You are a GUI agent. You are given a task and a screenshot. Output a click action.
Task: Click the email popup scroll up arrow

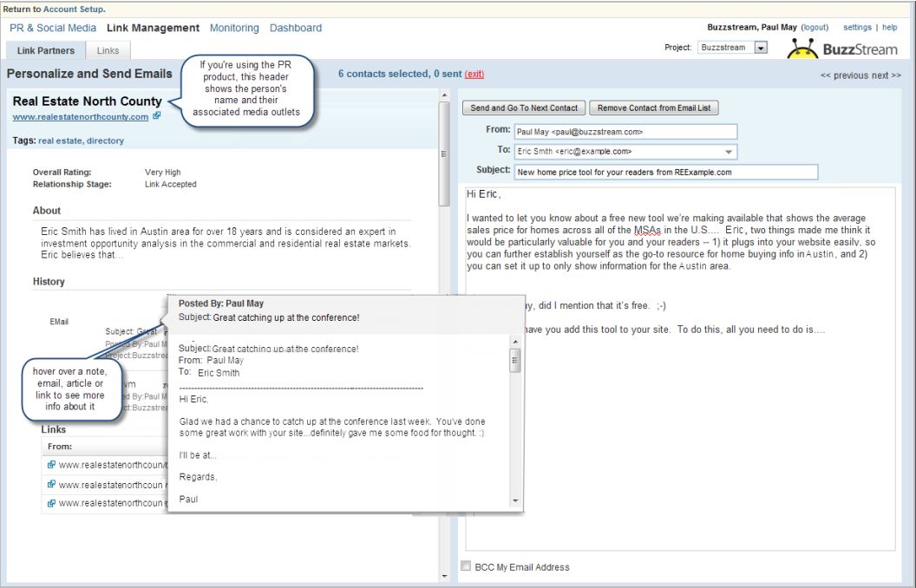[514, 343]
